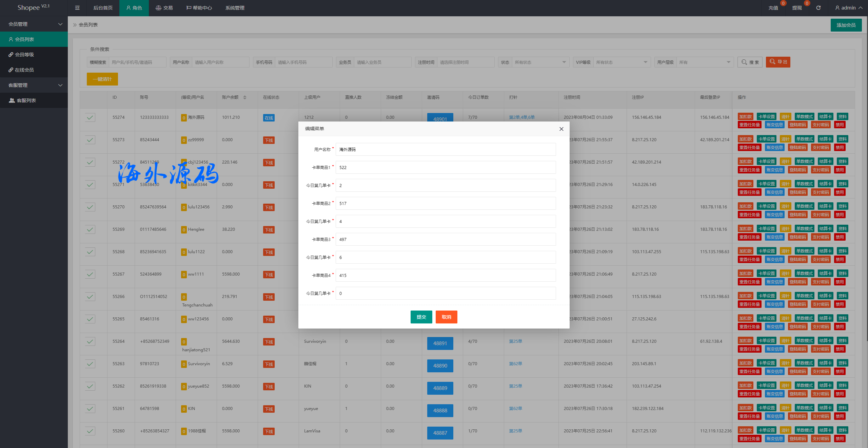Click the 提现 notification item
This screenshot has width=868, height=448.
point(797,8)
